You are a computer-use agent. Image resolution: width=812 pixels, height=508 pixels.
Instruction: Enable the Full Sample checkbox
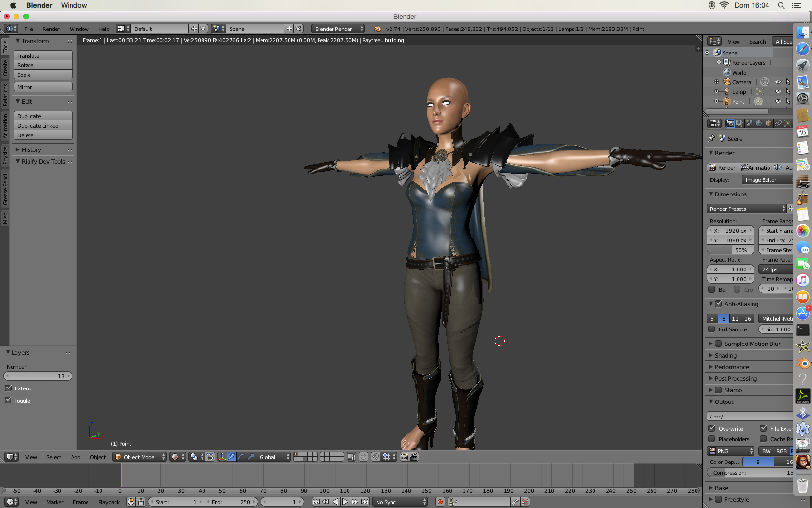[711, 329]
